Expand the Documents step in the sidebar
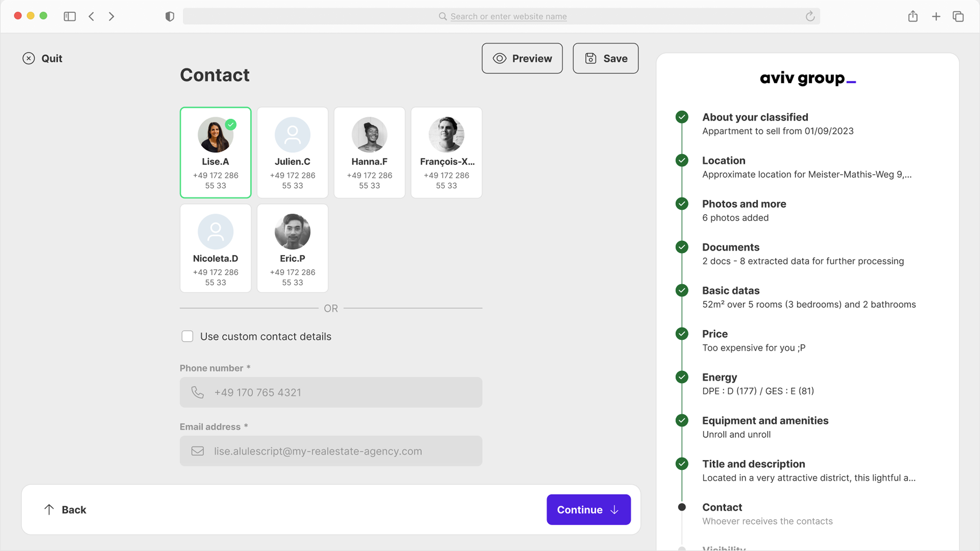Image resolution: width=980 pixels, height=551 pixels. point(731,247)
